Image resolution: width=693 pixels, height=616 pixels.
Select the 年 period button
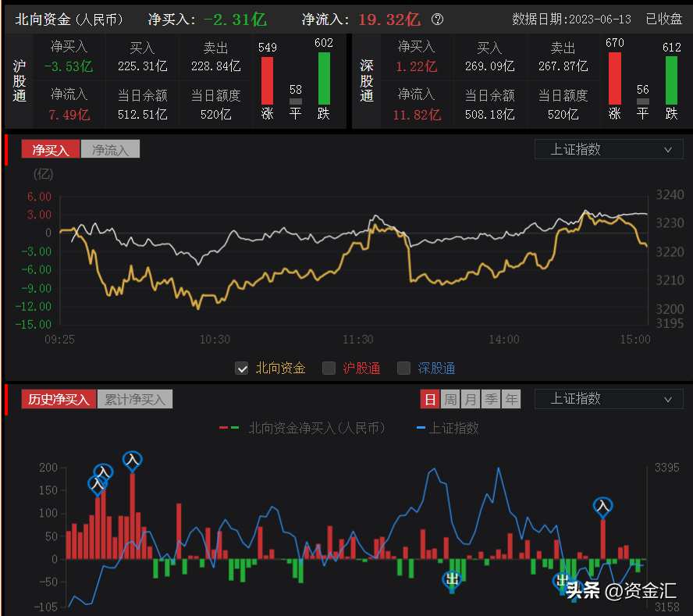(511, 399)
